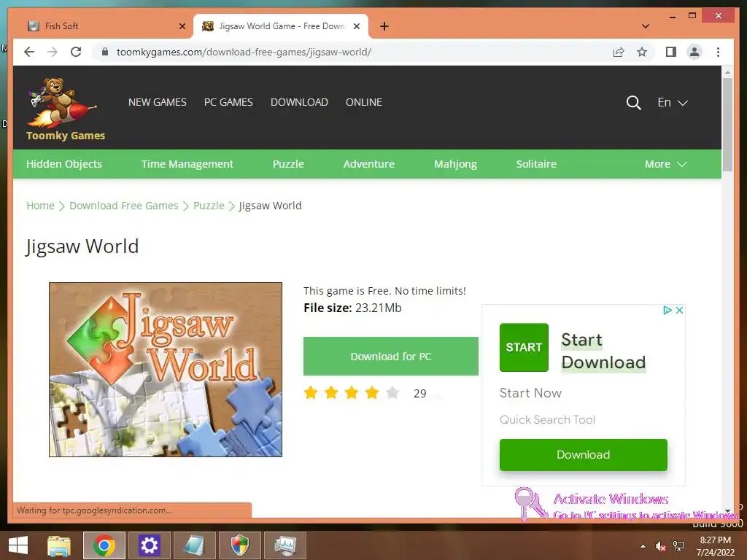Image resolution: width=747 pixels, height=560 pixels.
Task: Click Puzzle breadcrumb link
Action: point(209,206)
